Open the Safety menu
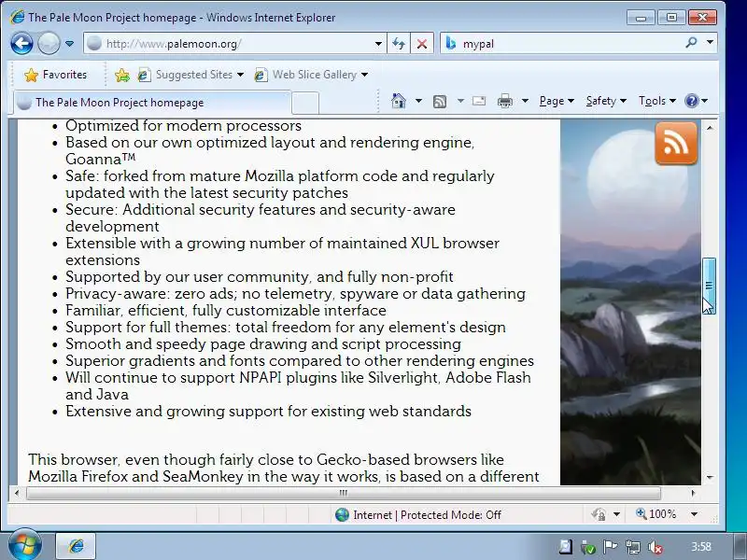Screen dimensions: 747x560 (x=605, y=101)
